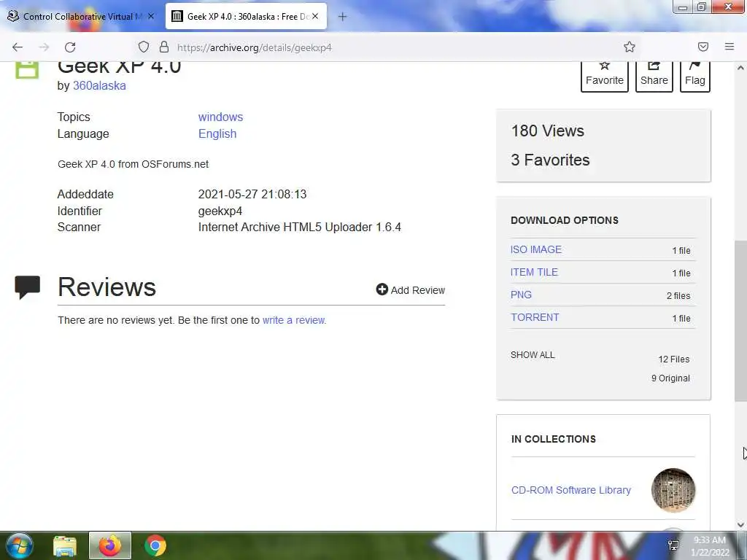
Task: Click the page scroll up arrow
Action: pos(740,68)
